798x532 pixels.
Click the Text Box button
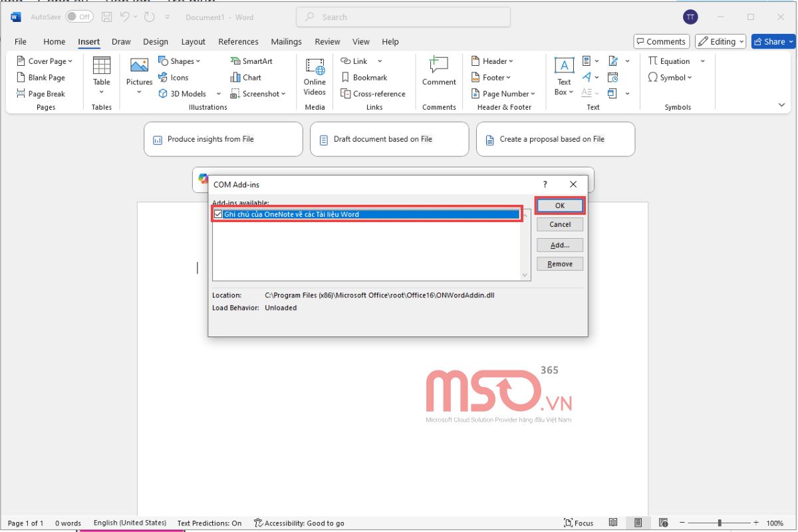564,75
